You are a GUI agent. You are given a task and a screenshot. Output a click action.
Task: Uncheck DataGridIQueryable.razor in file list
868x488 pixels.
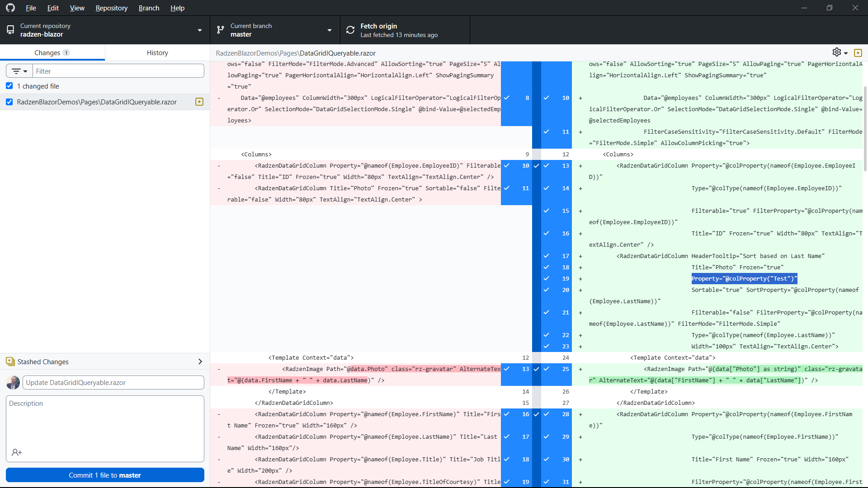tap(9, 102)
